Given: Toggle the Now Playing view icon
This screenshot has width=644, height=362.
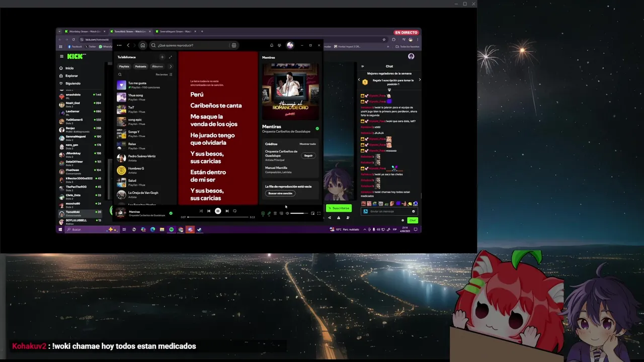Looking at the screenshot, I should [263, 213].
